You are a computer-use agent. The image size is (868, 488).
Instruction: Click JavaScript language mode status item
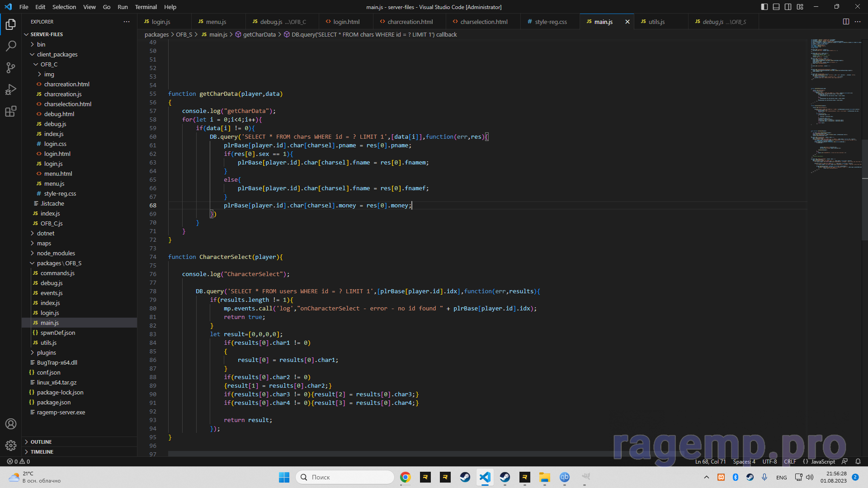tap(823, 461)
